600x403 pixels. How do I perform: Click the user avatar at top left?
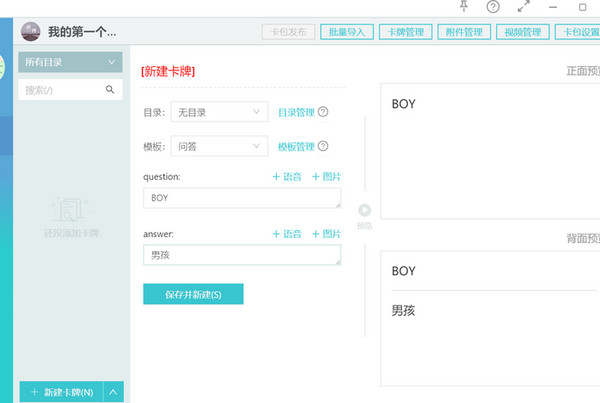(x=31, y=32)
